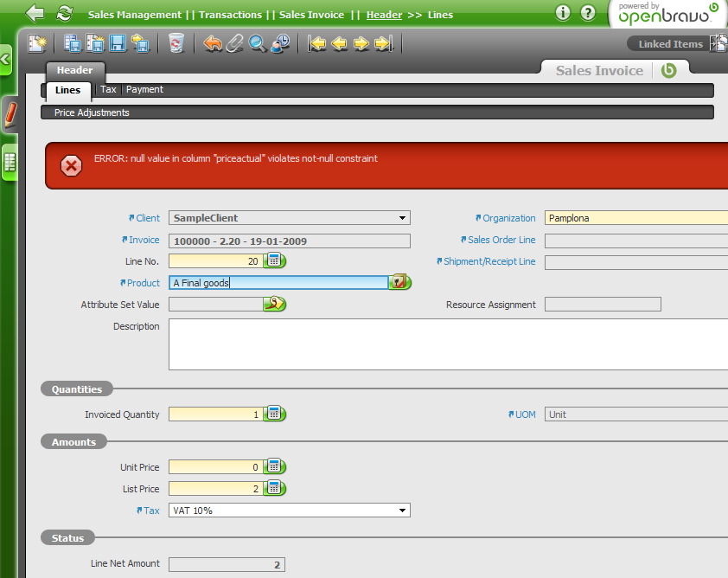Screen dimensions: 728x578
Task: Click the magnifier Search icon in toolbar
Action: [258, 42]
